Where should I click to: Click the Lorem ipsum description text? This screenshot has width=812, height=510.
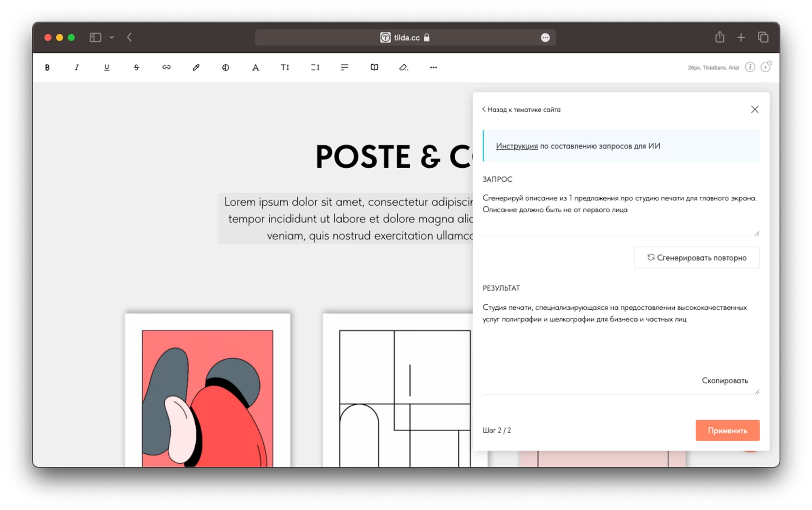click(x=346, y=219)
